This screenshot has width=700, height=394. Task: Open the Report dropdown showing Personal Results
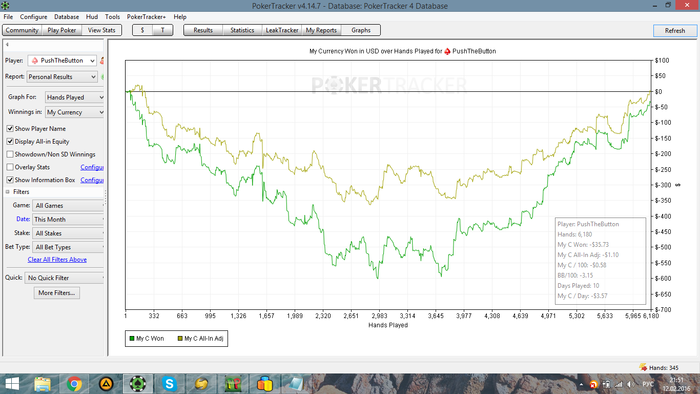tap(62, 77)
